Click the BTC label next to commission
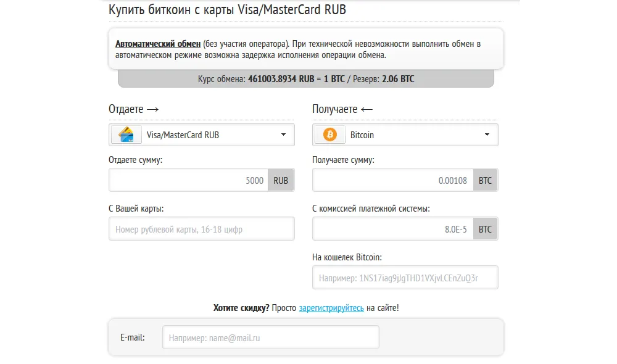The width and height of the screenshot is (617, 364). [486, 228]
